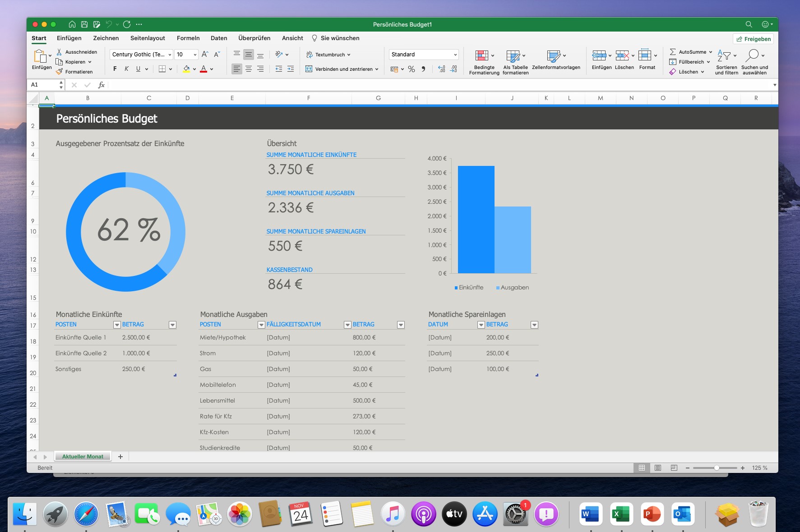Image resolution: width=800 pixels, height=532 pixels.
Task: Click the percent style icon
Action: (411, 69)
